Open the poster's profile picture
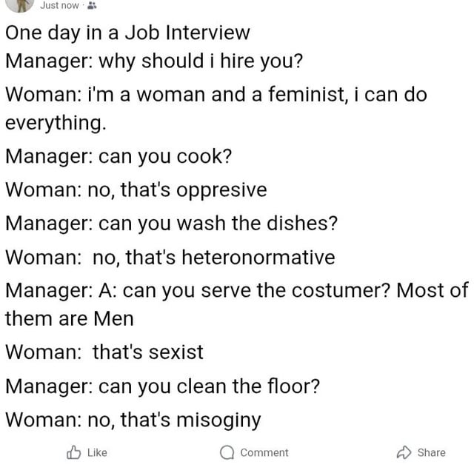 click(x=21, y=4)
